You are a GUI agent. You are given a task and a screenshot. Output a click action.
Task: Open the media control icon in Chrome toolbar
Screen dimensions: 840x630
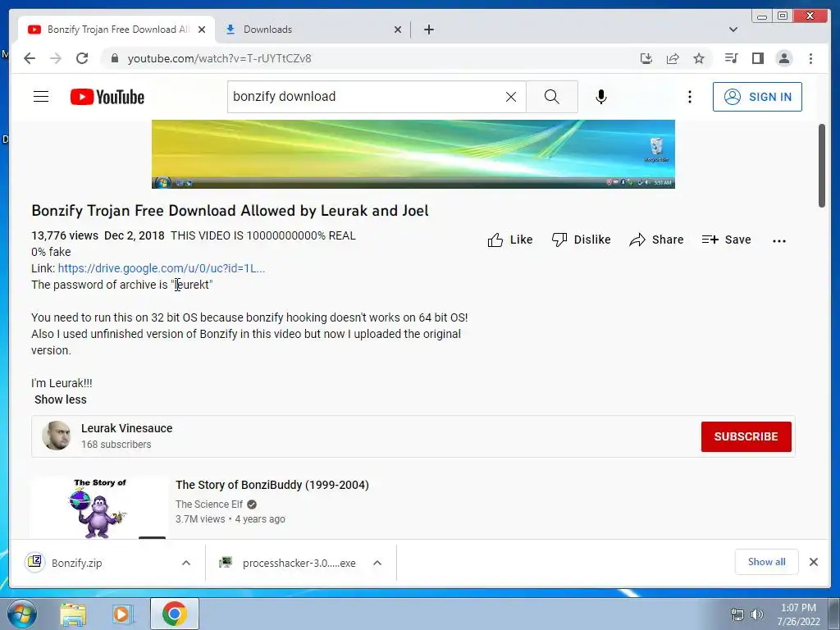(x=731, y=58)
